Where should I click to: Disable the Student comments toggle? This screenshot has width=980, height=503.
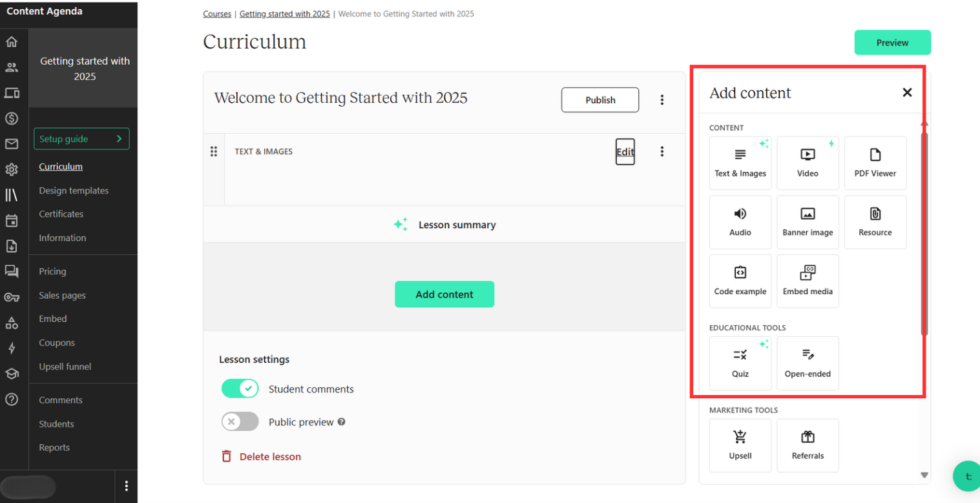[x=240, y=389]
